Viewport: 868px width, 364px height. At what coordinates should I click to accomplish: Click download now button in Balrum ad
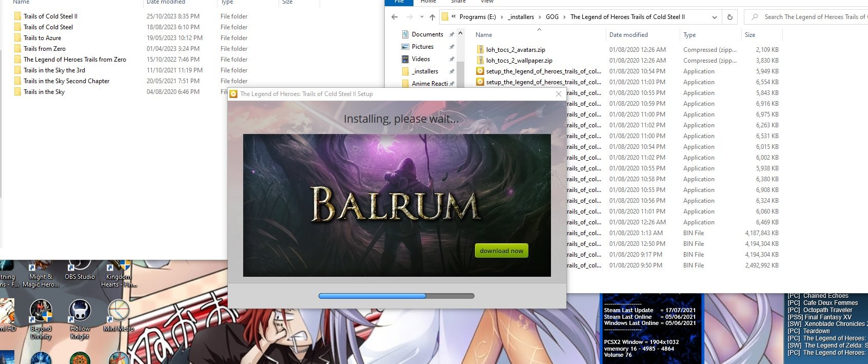tap(501, 251)
